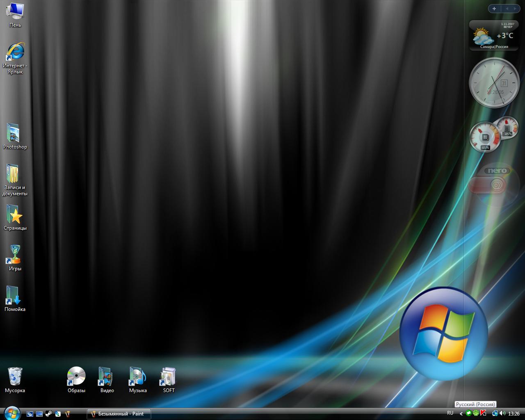Select the Мусорка recycle bin icon
The width and height of the screenshot is (525, 420).
[15, 380]
